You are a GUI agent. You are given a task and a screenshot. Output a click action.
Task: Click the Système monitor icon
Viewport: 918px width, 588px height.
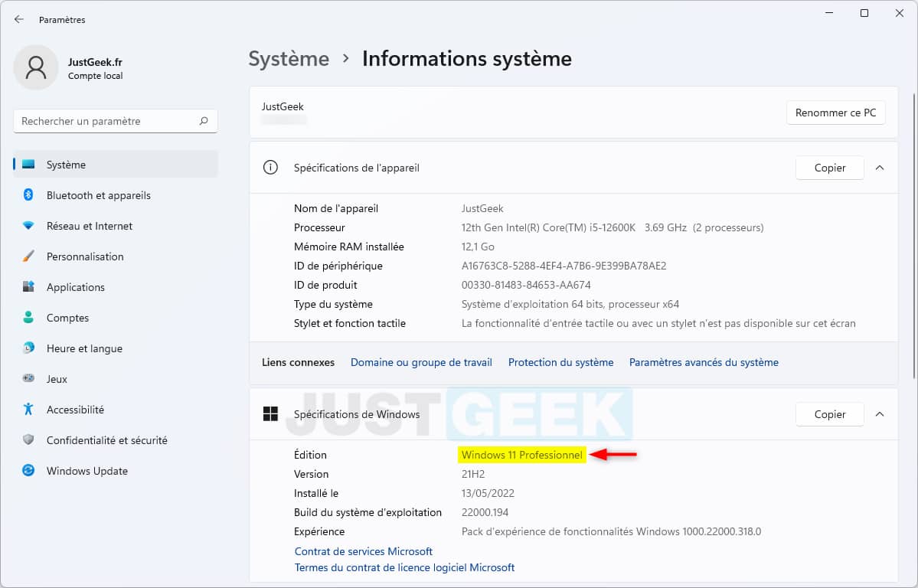coord(28,165)
